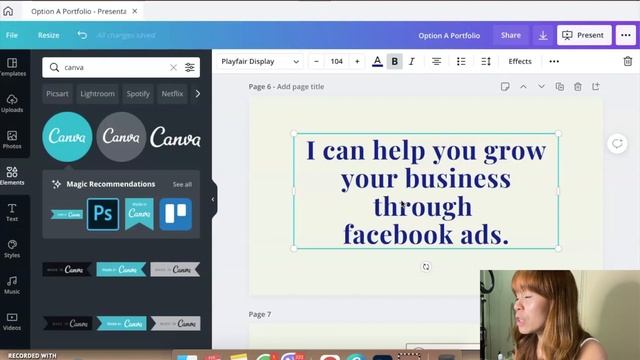Open the Templates sidebar panel

(12, 67)
